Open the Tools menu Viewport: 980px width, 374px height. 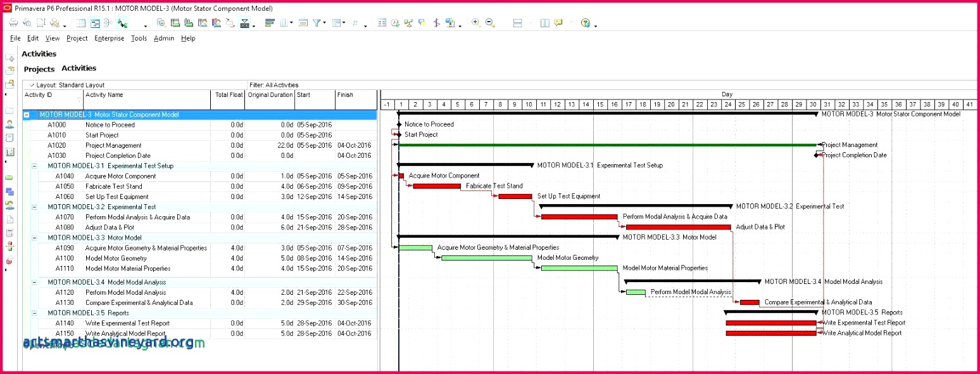coord(139,38)
